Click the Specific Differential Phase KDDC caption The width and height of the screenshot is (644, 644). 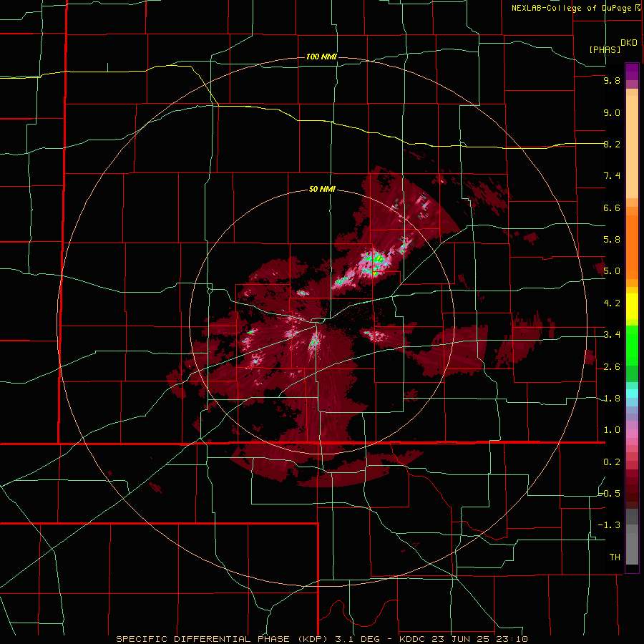point(321,639)
